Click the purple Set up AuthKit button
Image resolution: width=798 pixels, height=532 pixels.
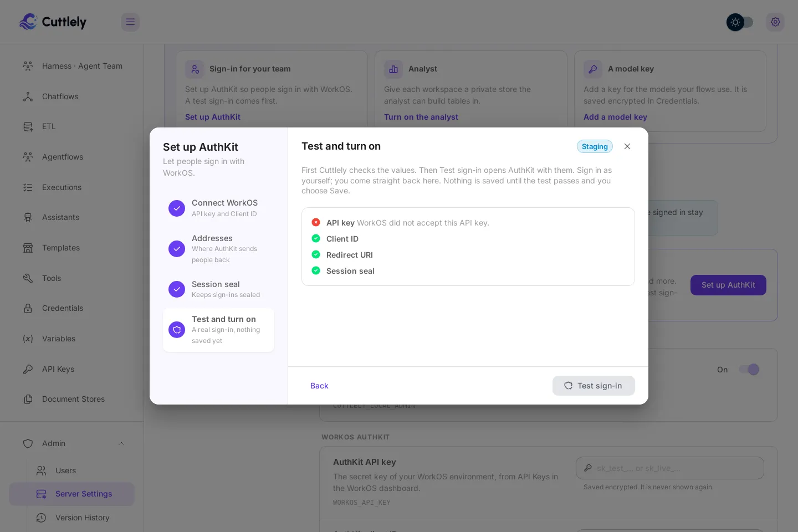[728, 285]
